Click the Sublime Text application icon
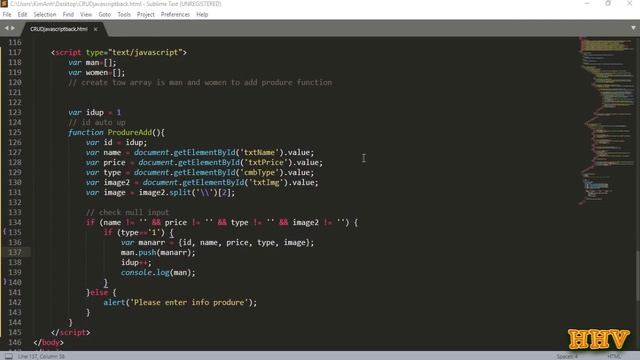Image resolution: width=640 pixels, height=360 pixels. (4, 4)
